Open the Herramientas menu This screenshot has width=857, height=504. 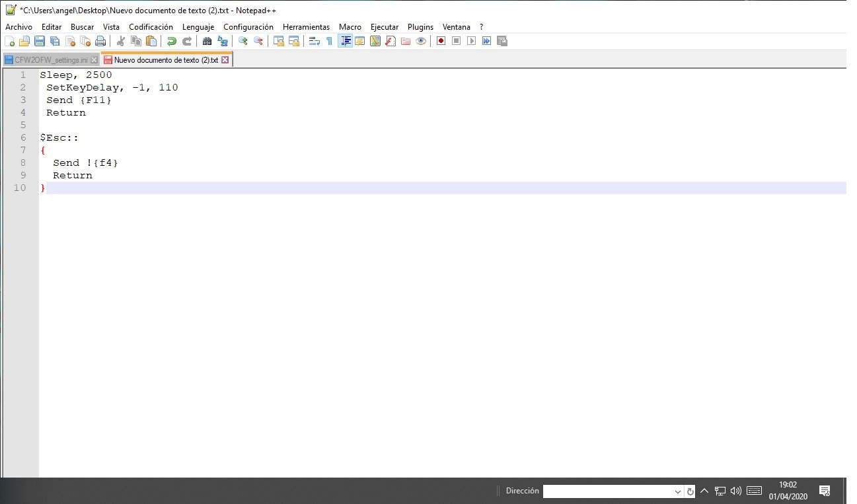[x=307, y=27]
